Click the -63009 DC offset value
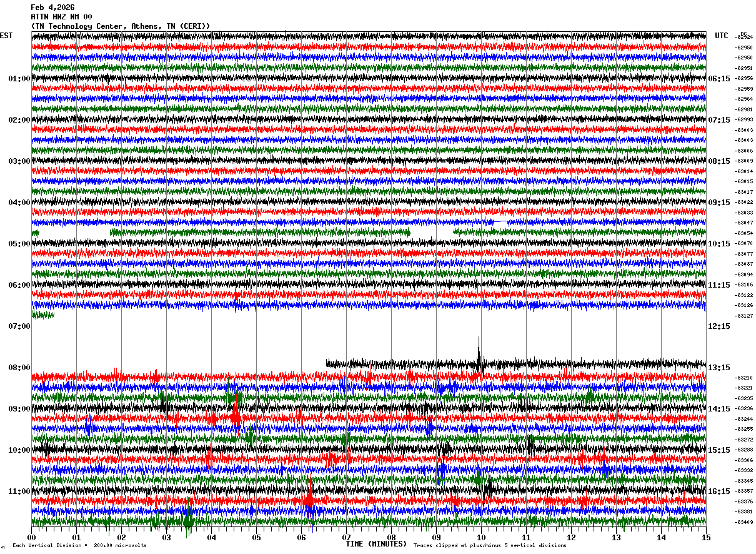This screenshot has width=756, height=554. click(744, 161)
